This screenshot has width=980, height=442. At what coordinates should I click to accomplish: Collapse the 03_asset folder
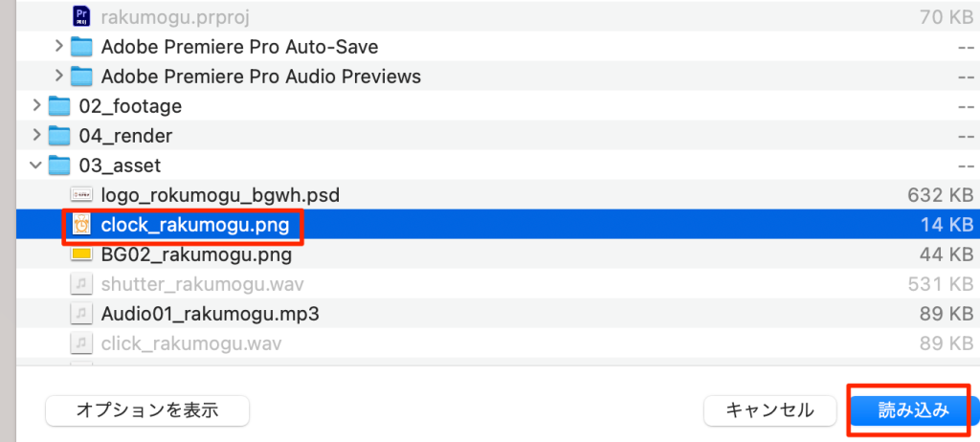pos(36,166)
